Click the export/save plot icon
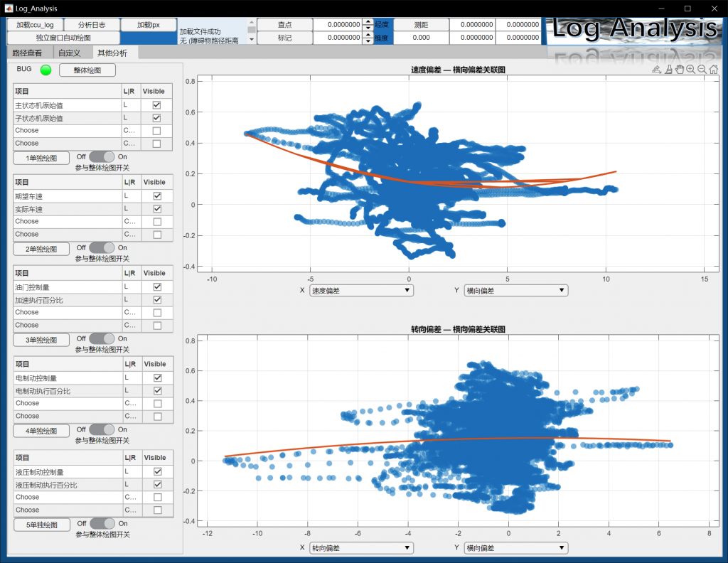This screenshot has height=563, width=728. point(657,70)
